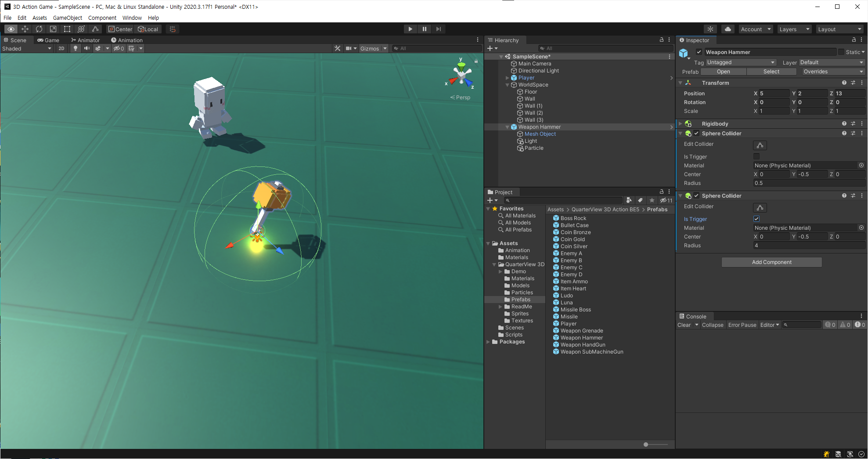Select the Scale tool

(53, 29)
